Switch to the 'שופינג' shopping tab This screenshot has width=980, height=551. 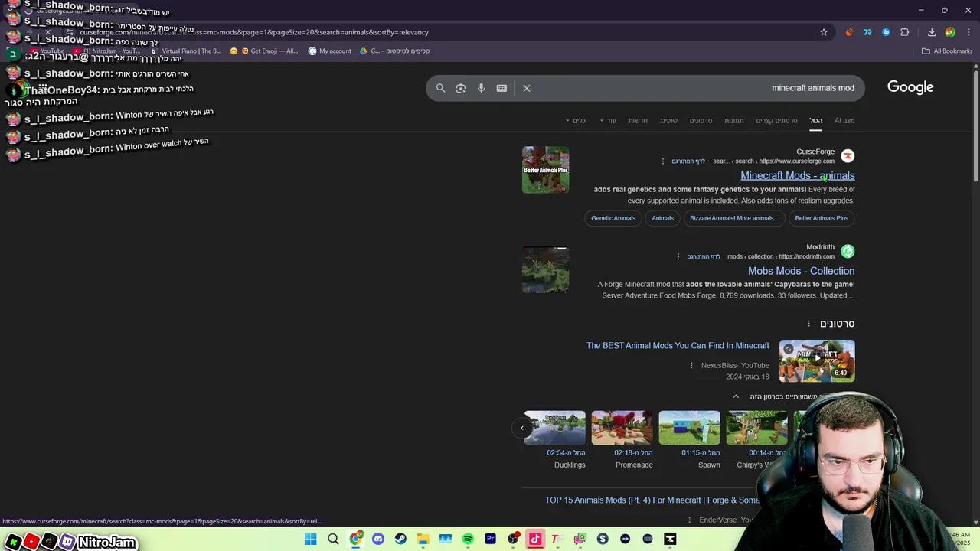[x=668, y=120]
